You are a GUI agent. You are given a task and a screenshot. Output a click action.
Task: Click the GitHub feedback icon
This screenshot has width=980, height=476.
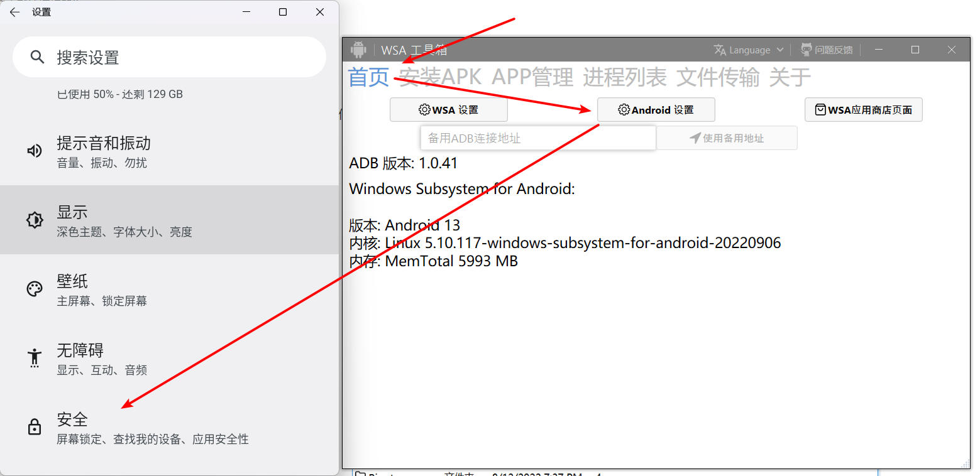coord(807,50)
